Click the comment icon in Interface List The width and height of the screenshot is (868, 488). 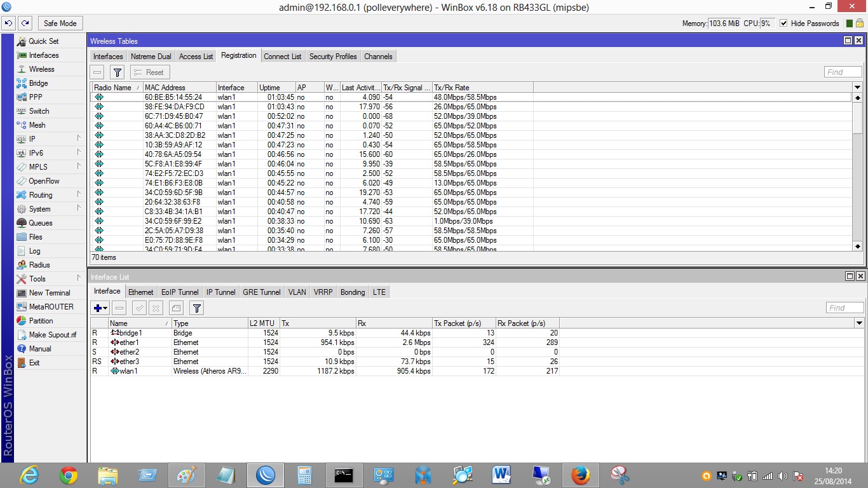pos(177,308)
